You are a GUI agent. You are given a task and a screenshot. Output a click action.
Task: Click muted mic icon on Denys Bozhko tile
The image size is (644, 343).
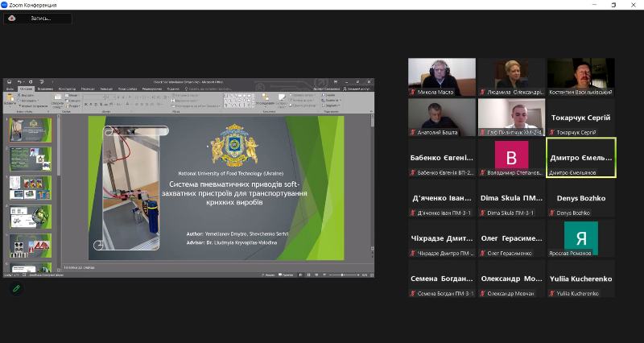552,213
